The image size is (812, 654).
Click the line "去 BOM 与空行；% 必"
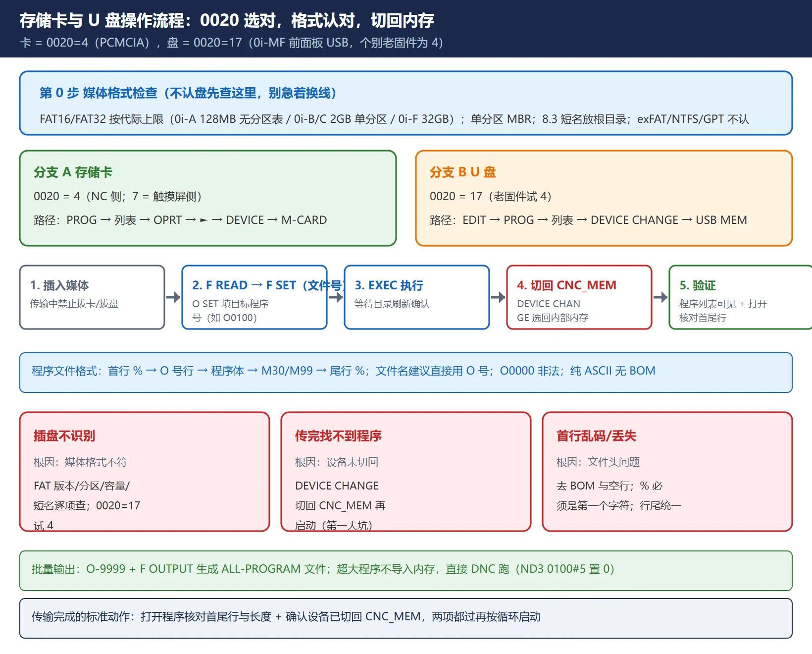click(x=609, y=486)
